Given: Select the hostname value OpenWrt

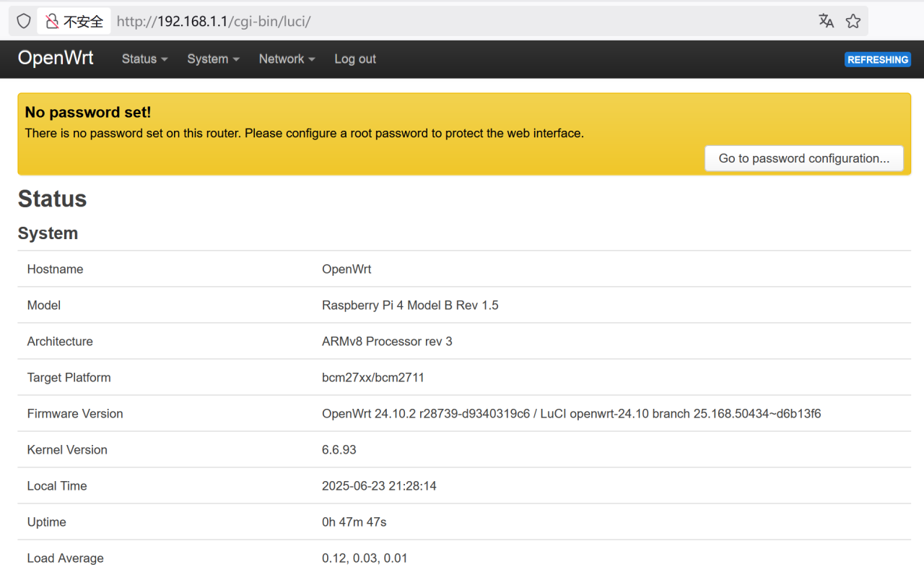Looking at the screenshot, I should pos(346,269).
